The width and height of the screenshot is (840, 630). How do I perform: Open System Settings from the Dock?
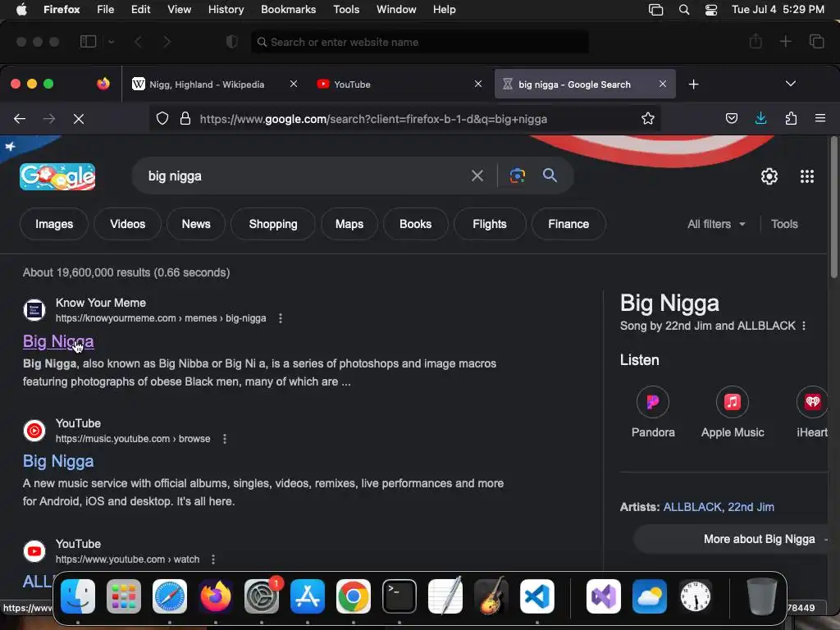tap(262, 596)
